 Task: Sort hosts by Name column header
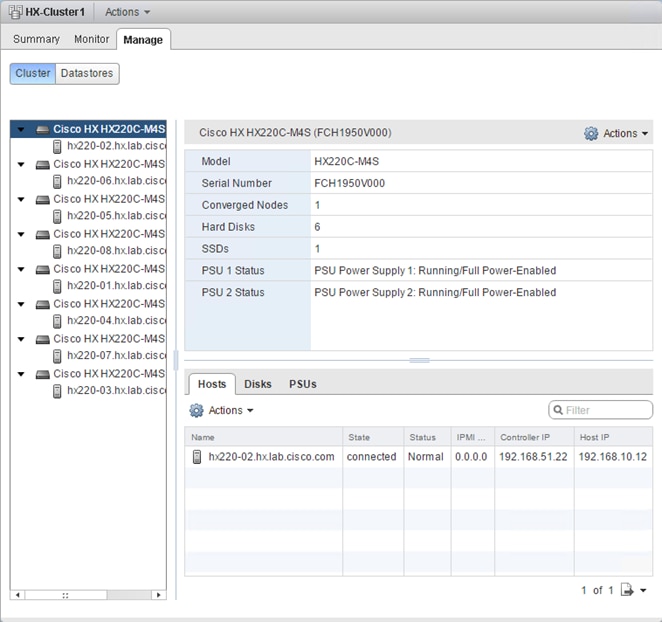click(x=263, y=437)
